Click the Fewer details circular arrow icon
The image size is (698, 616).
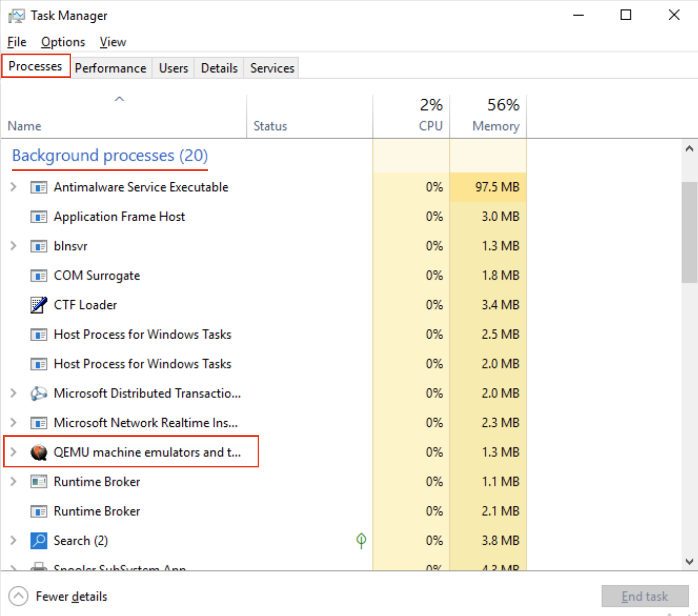pyautogui.click(x=18, y=596)
